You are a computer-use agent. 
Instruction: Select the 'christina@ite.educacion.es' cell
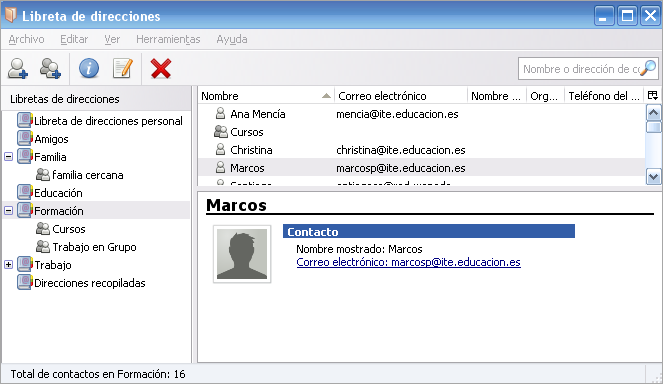pos(400,150)
